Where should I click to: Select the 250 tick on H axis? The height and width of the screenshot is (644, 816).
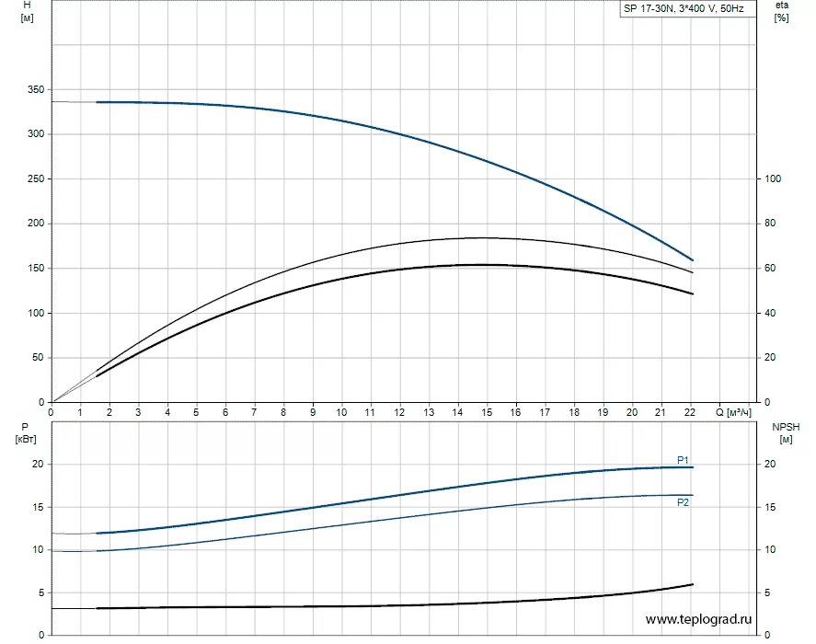point(37,179)
